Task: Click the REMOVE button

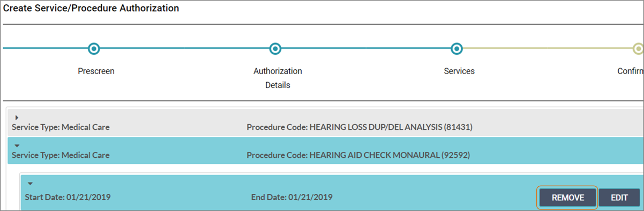Action: point(568,198)
